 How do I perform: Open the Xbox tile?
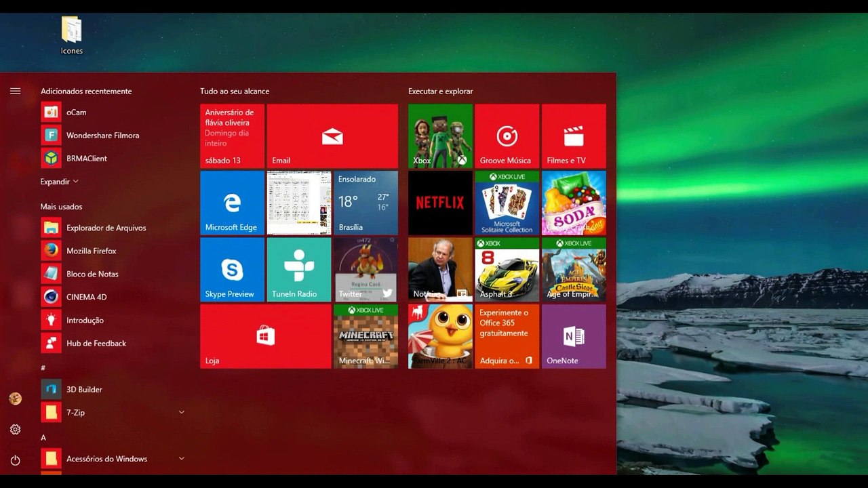click(x=440, y=136)
